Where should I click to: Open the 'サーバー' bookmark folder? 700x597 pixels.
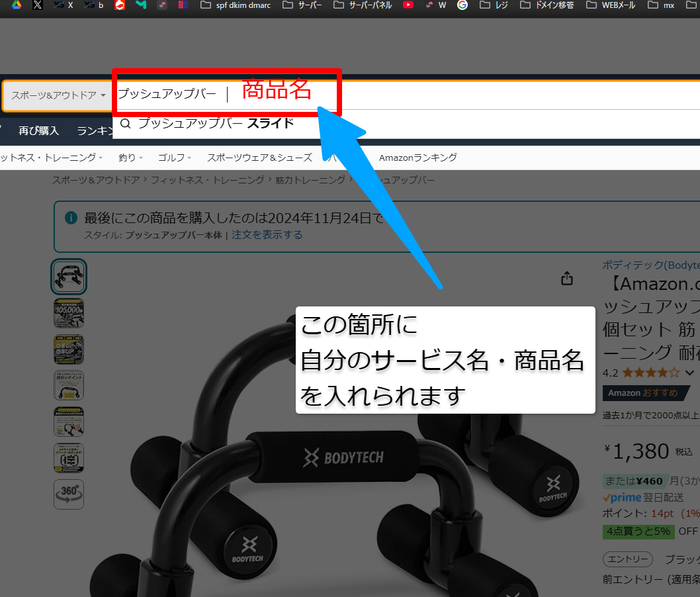coord(302,5)
